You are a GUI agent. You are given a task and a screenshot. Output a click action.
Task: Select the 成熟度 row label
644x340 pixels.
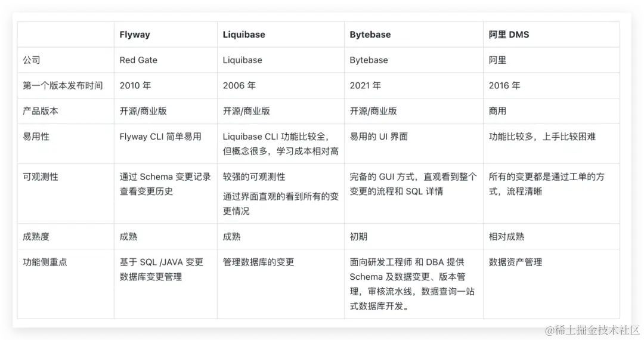[x=36, y=237]
